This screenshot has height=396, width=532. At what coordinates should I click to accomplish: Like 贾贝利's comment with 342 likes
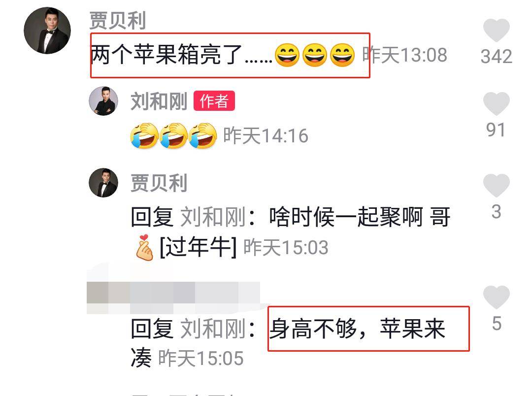(x=496, y=31)
